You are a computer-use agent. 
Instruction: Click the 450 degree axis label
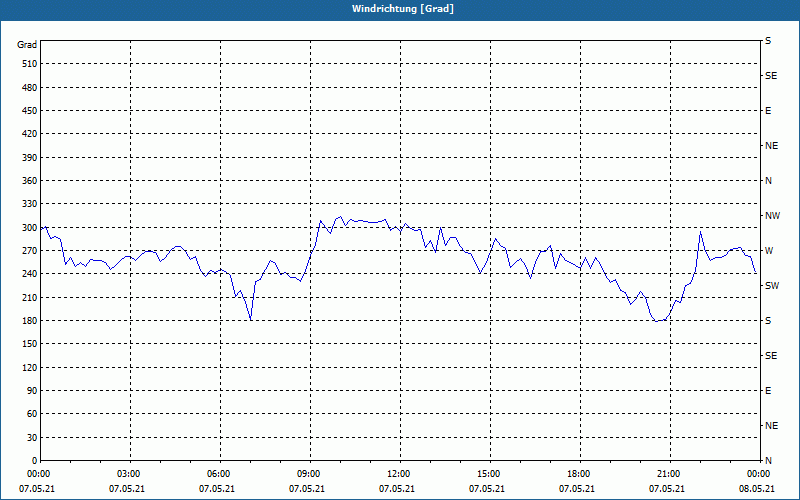pyautogui.click(x=30, y=111)
